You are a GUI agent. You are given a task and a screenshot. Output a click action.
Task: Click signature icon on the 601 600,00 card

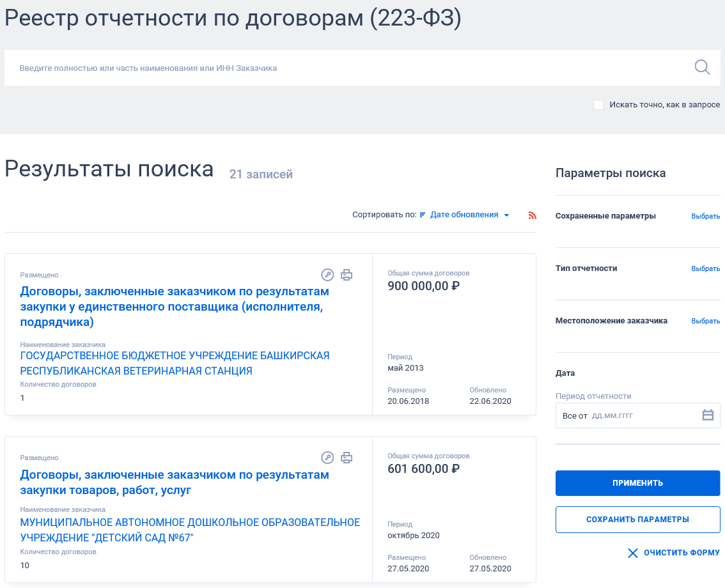click(x=327, y=458)
